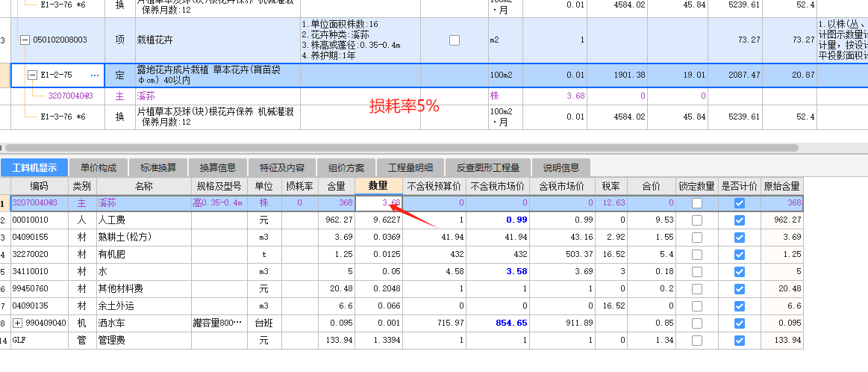Screen dimensions: 868x372
Task: Select the GLF 管理费 code cell
Action: (39, 341)
